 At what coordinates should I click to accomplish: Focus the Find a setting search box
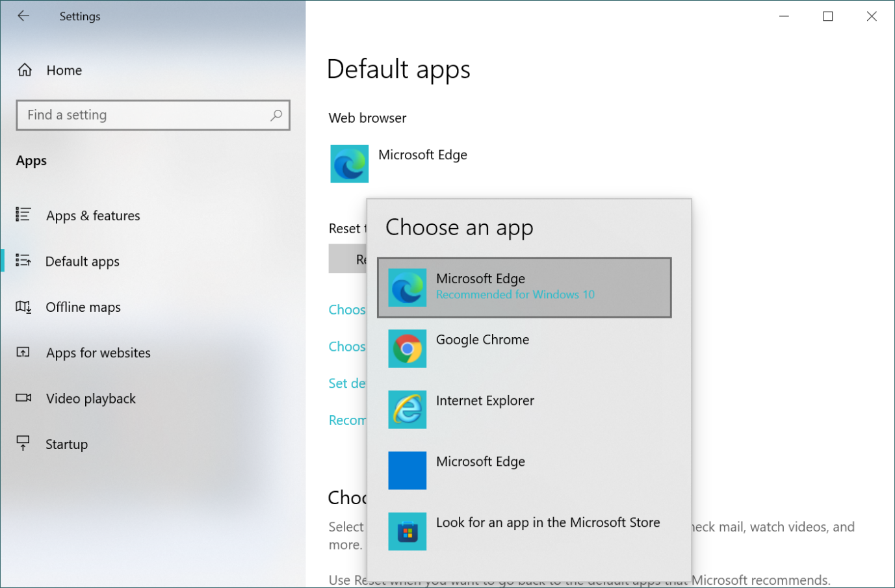(x=153, y=115)
